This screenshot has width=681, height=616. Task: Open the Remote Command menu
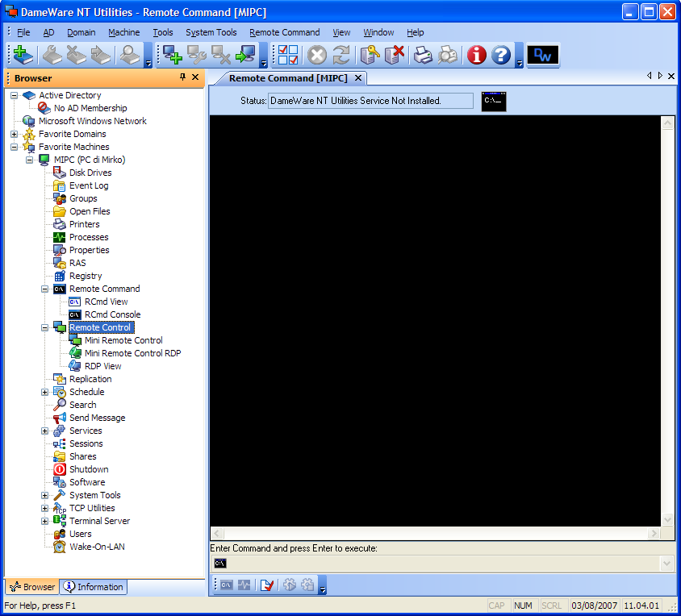click(285, 32)
